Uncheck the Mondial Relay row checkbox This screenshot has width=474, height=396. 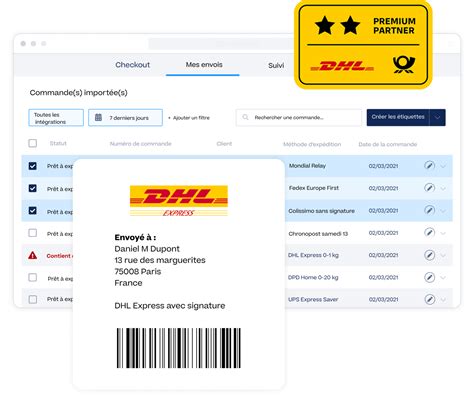33,166
